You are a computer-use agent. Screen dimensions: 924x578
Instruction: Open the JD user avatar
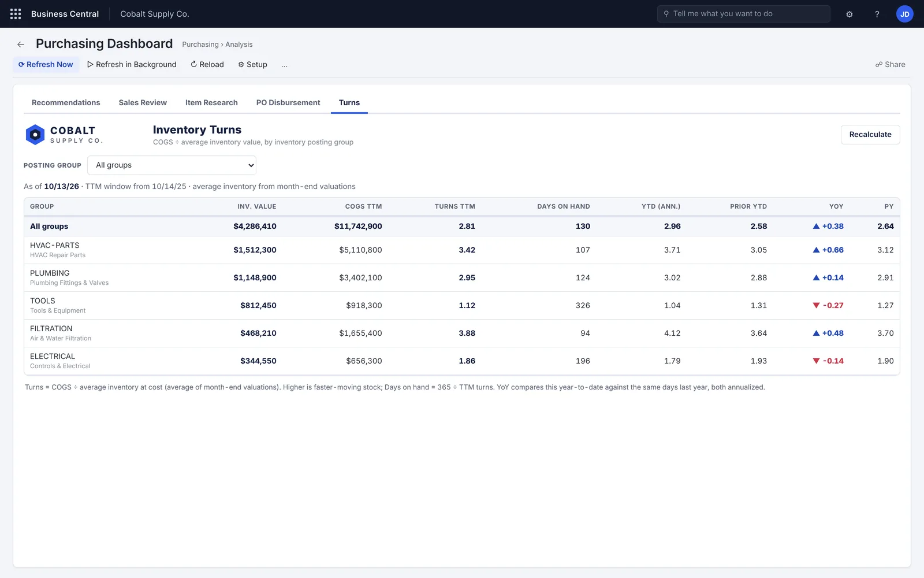905,14
